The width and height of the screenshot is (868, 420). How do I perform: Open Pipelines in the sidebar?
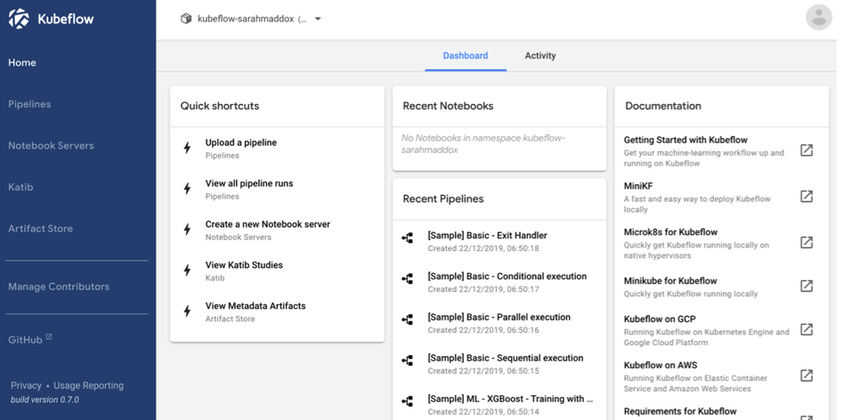[29, 104]
